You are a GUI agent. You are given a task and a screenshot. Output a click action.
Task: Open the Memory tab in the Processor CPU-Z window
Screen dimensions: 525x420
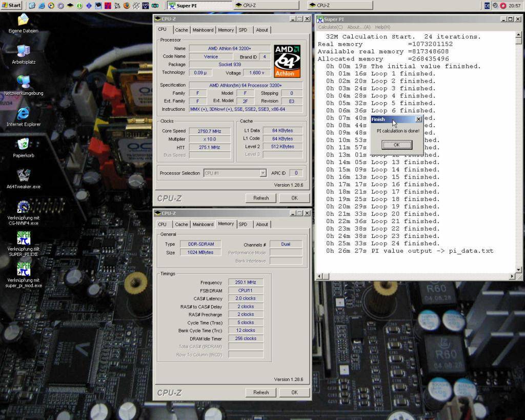pos(226,30)
